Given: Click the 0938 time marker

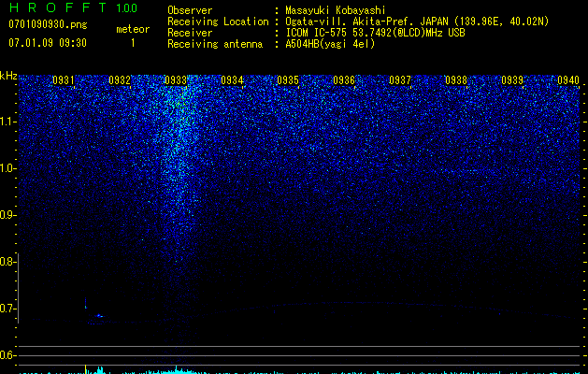Looking at the screenshot, I should (x=456, y=80).
